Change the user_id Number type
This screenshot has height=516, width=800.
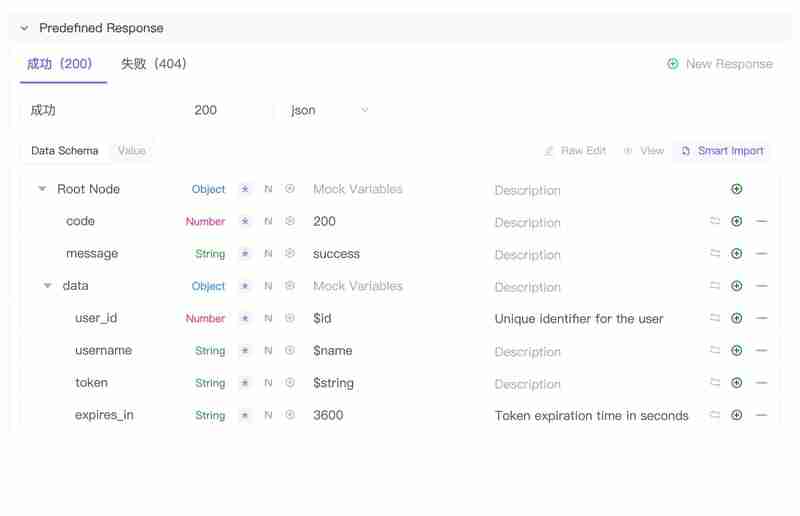[x=205, y=318]
